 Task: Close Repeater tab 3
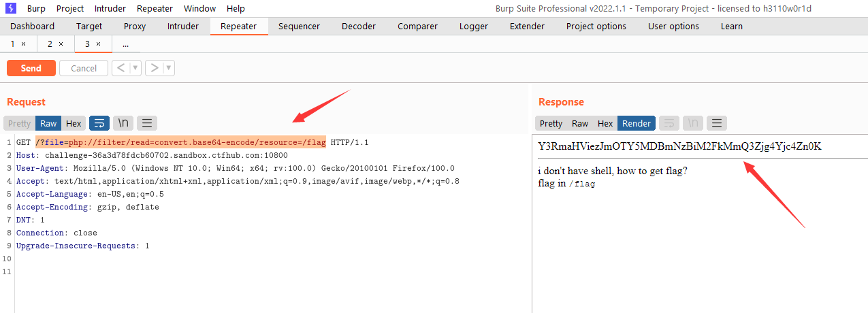click(x=98, y=44)
